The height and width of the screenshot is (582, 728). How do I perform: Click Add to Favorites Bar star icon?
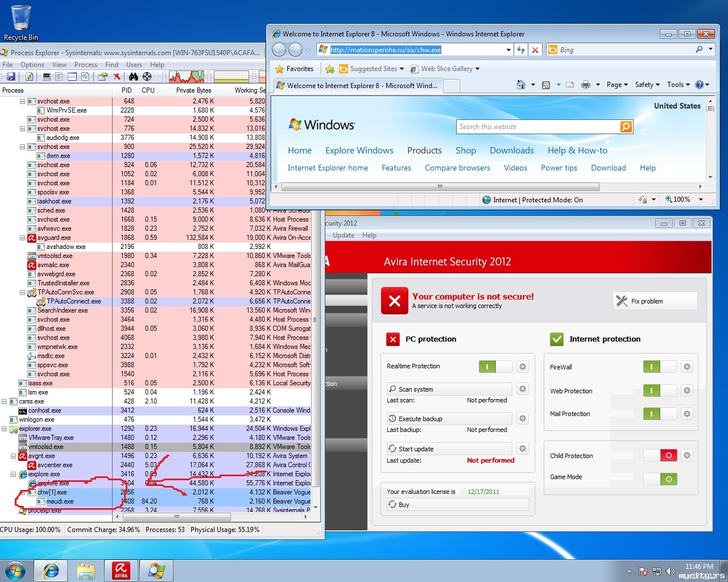click(330, 69)
